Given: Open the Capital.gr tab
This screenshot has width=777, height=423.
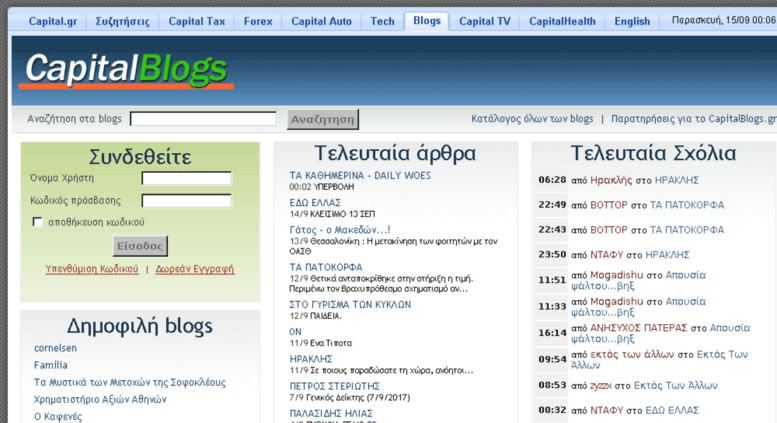Looking at the screenshot, I should (53, 21).
